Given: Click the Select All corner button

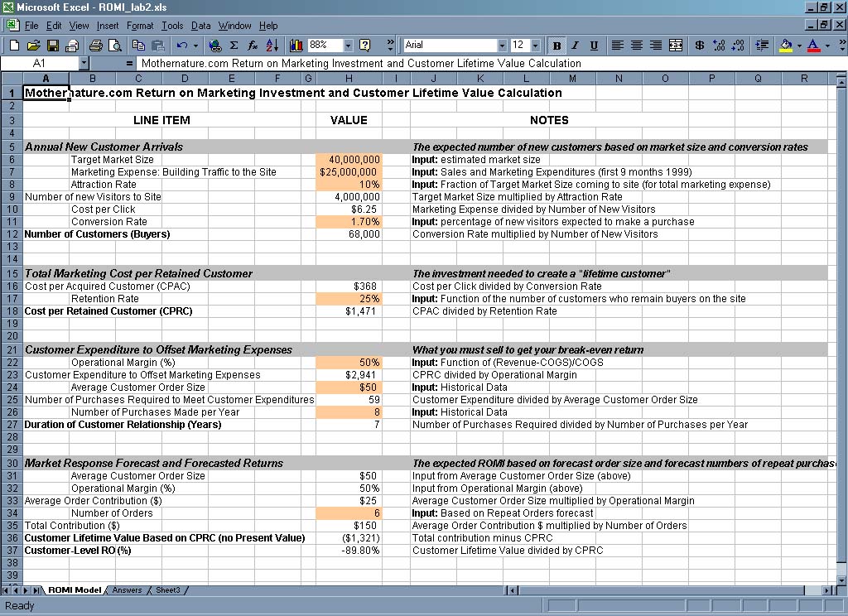Looking at the screenshot, I should point(12,79).
